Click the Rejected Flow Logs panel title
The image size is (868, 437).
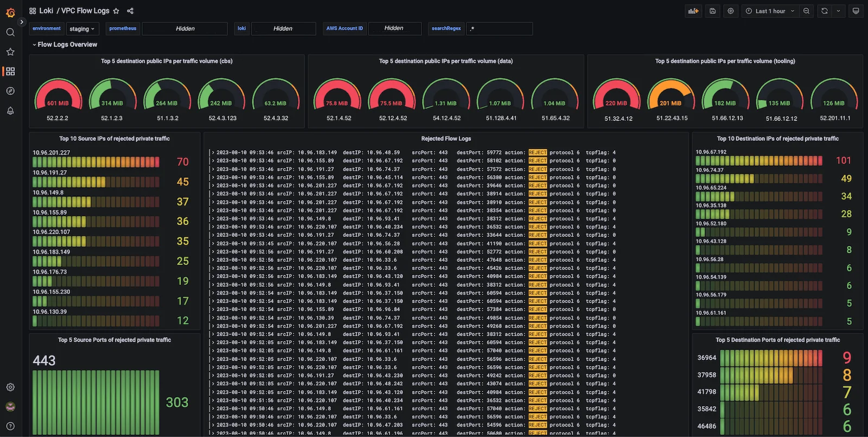tap(446, 139)
